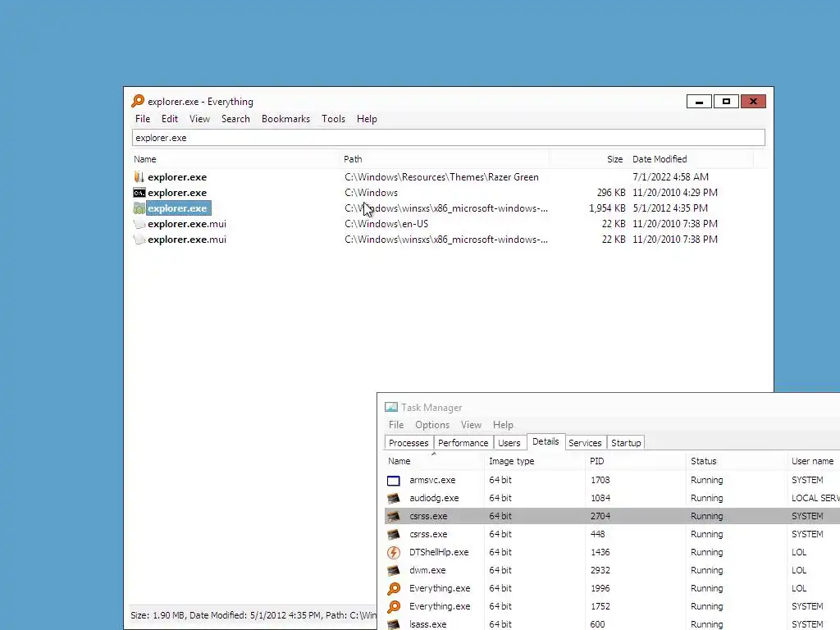840x630 pixels.
Task: Sort results by Date Modified column
Action: [x=691, y=159]
